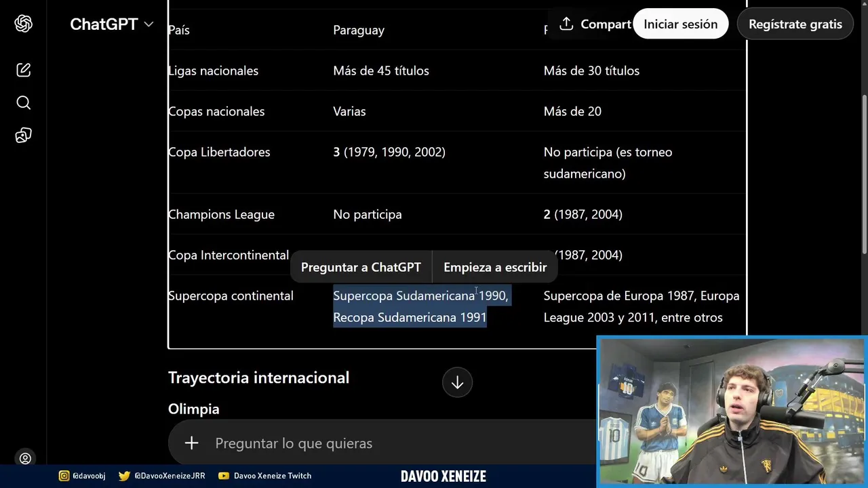The width and height of the screenshot is (868, 488).
Task: Click the 'Olimpia' subheading
Action: pos(193,409)
